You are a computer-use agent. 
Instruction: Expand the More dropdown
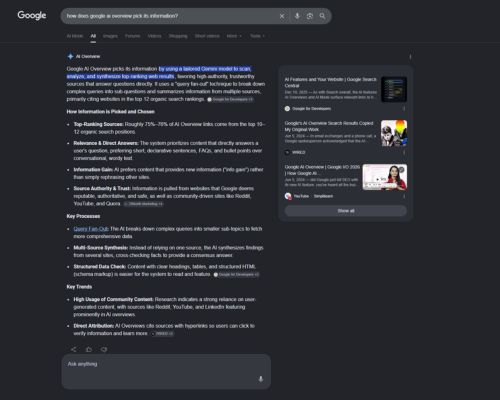(234, 36)
